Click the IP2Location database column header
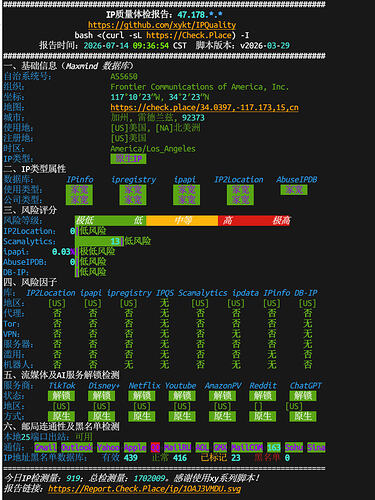 239,180
